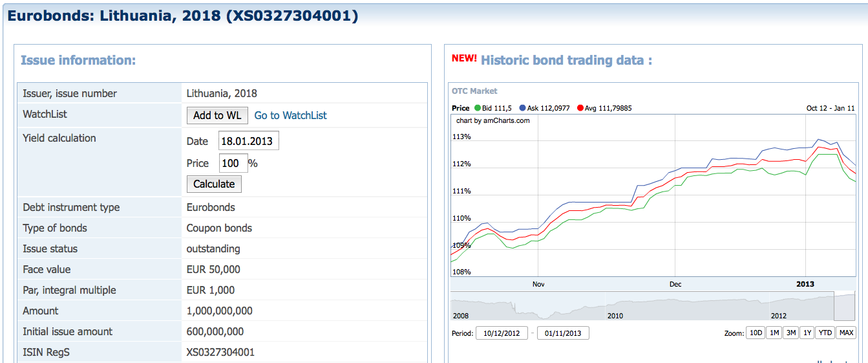The width and height of the screenshot is (868, 363).
Task: Set chart zoom to MAX
Action: [846, 333]
